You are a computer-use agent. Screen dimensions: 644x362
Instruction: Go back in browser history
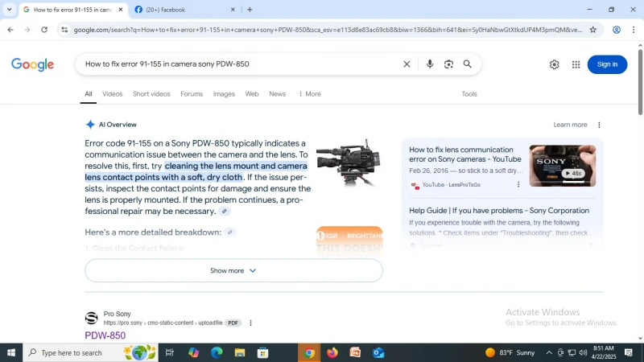point(10,30)
